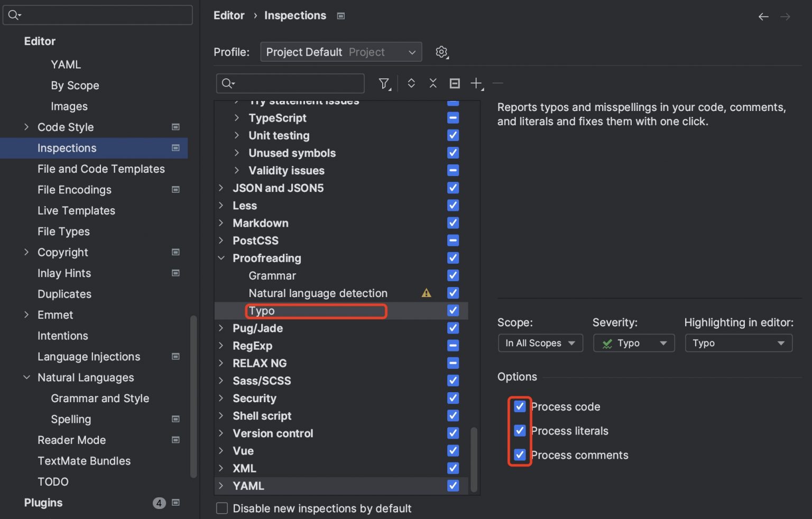Open Grammar and Style settings
The width and height of the screenshot is (812, 519).
coord(100,398)
